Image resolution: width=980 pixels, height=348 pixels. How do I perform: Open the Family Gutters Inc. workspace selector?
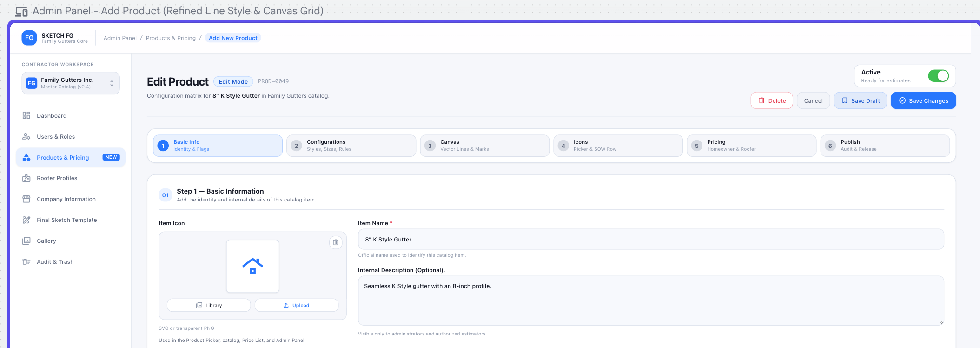click(x=71, y=83)
